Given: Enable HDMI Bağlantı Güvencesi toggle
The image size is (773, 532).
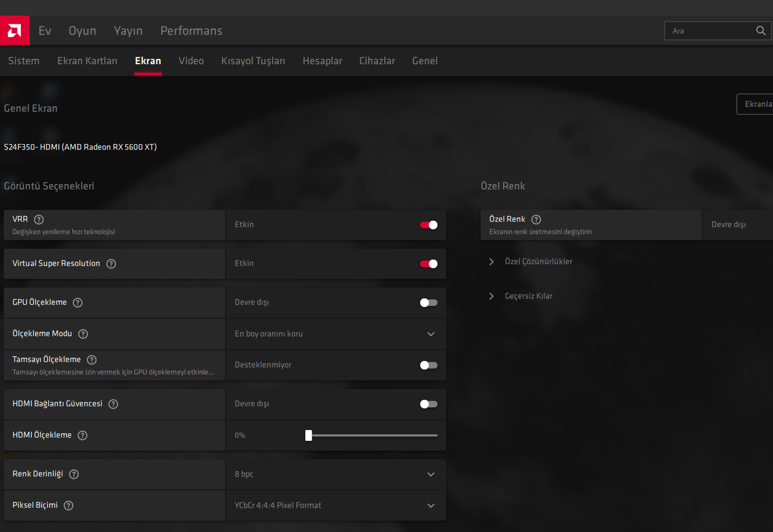Looking at the screenshot, I should coord(429,404).
